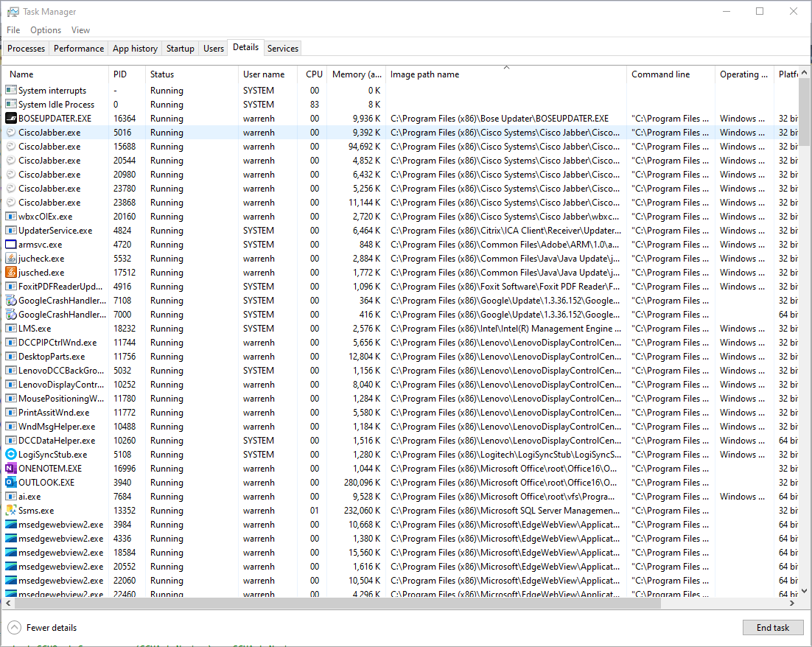This screenshot has height=647, width=812.
Task: Collapse view with Fewer details
Action: tap(43, 627)
